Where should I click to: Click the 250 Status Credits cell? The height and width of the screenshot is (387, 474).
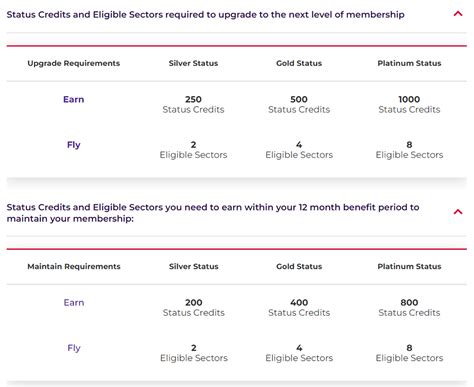pos(193,104)
